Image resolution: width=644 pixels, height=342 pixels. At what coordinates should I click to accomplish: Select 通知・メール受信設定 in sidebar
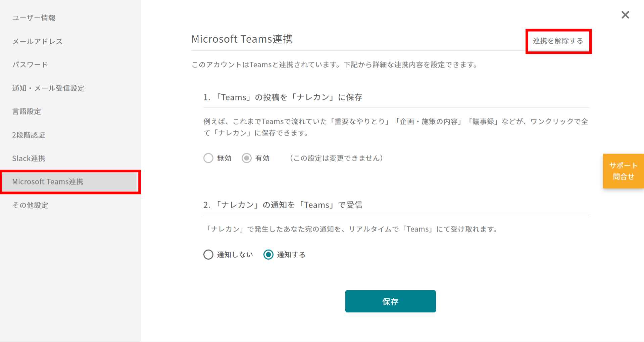pyautogui.click(x=48, y=88)
